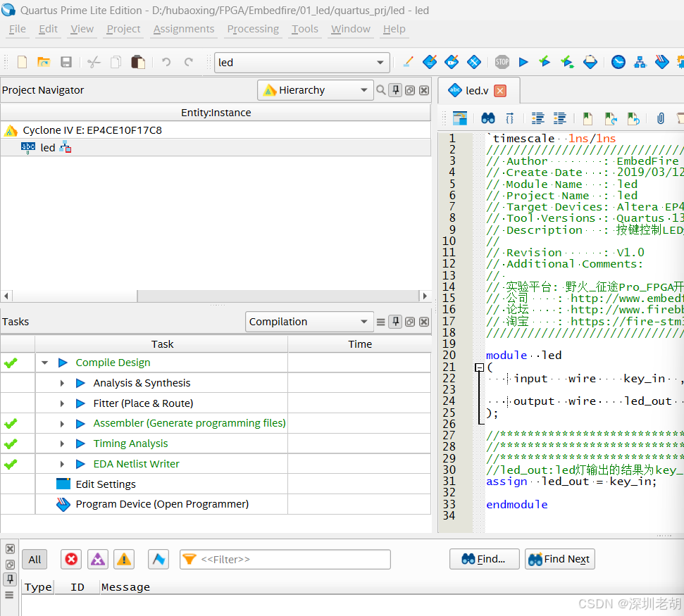The image size is (684, 616).
Task: Click the binoculars Find icon in editor toolbar
Action: [x=487, y=118]
